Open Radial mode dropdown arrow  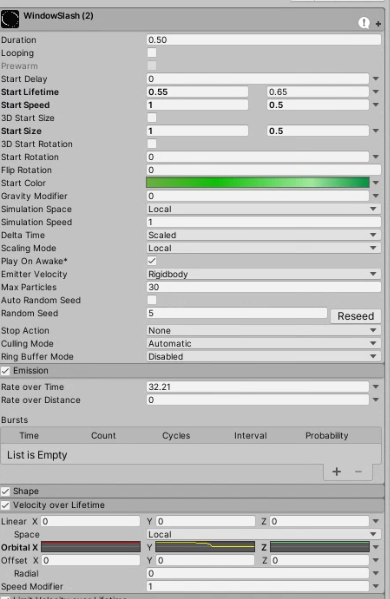click(x=376, y=573)
